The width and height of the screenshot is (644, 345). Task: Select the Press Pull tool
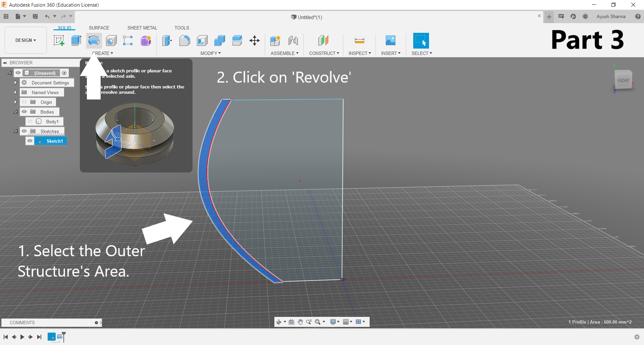point(167,41)
